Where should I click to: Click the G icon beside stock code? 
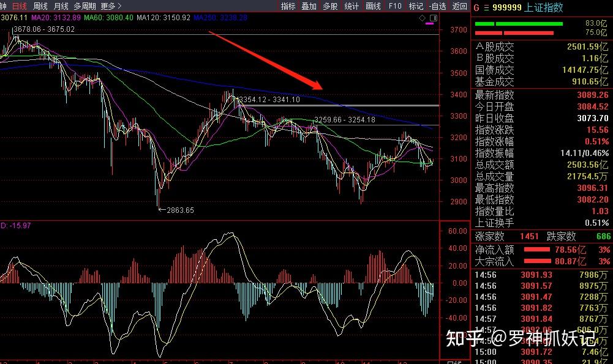(x=476, y=7)
